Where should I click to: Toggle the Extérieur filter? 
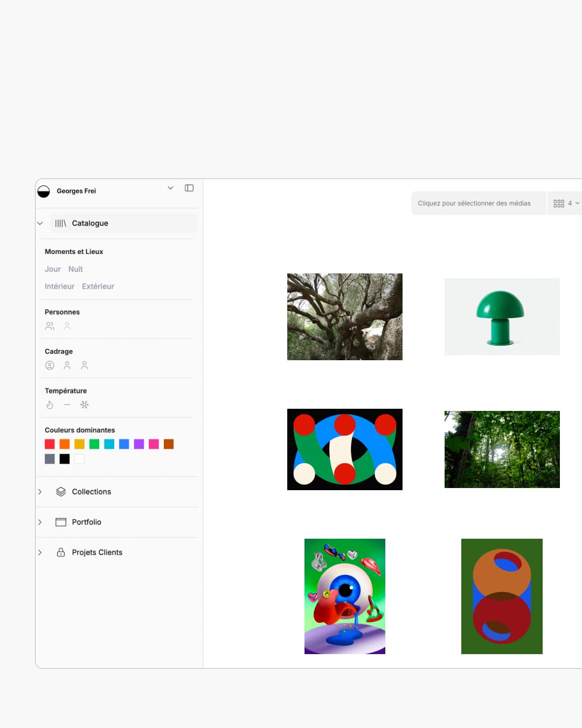pyautogui.click(x=98, y=286)
